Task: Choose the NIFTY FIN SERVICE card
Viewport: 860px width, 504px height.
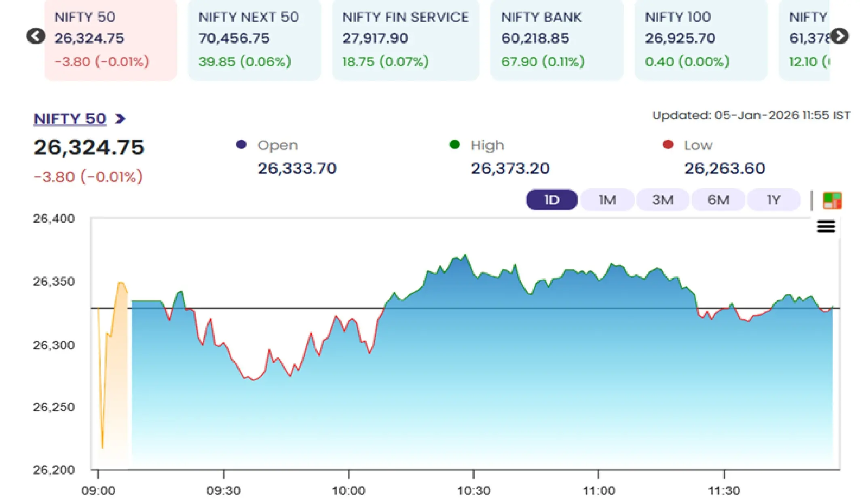Action: 405,39
